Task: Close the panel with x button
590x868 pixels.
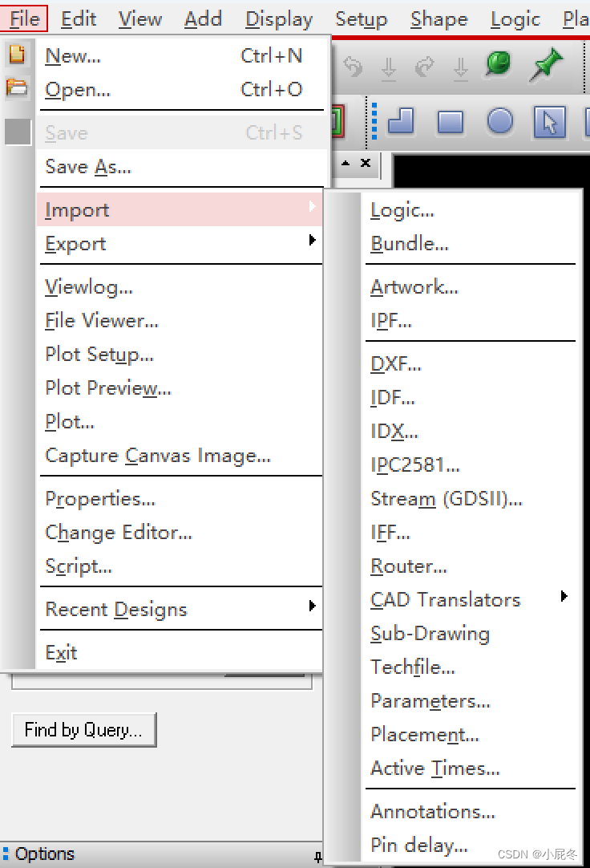Action: 366,163
